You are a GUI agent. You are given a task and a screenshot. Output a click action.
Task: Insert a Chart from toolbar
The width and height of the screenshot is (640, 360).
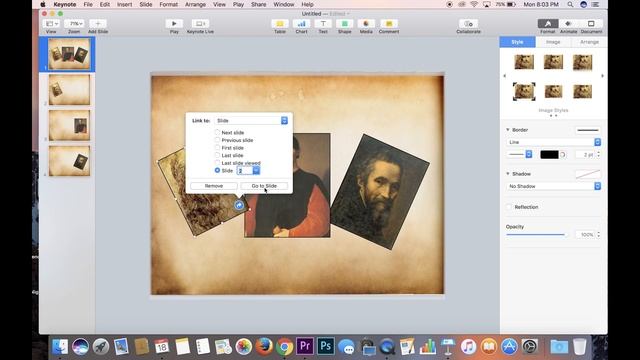301,24
